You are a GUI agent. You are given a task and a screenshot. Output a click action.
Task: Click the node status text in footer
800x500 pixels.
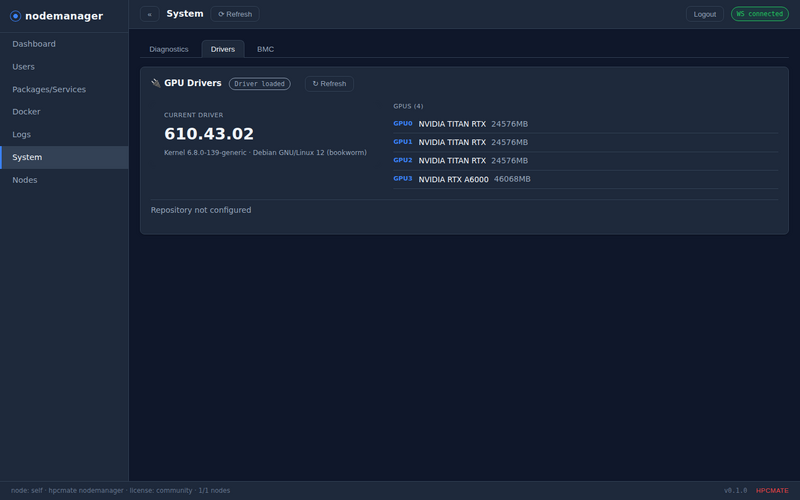pyautogui.click(x=120, y=491)
